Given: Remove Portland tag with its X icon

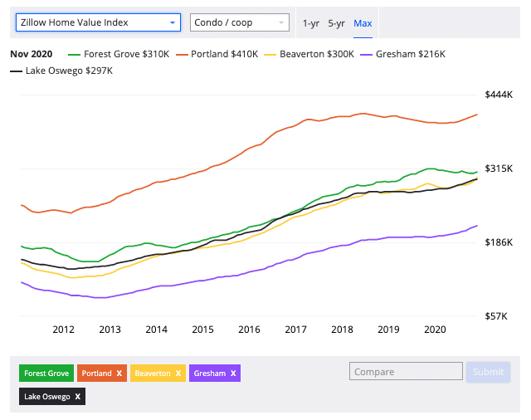Looking at the screenshot, I should [x=119, y=374].
